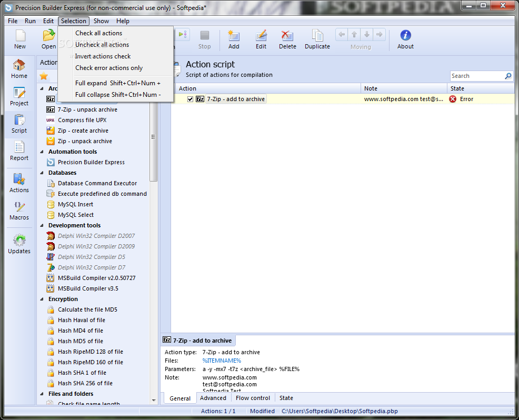Screen dimensions: 519x420
Task: Switch to the Flow control tab
Action: click(253, 398)
